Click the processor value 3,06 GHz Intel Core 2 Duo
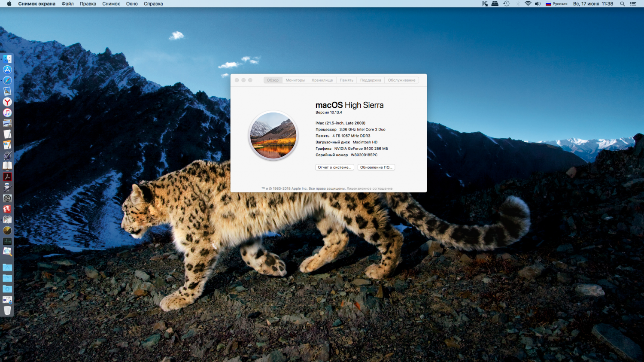Screen dimensions: 644x362 (x=362, y=130)
